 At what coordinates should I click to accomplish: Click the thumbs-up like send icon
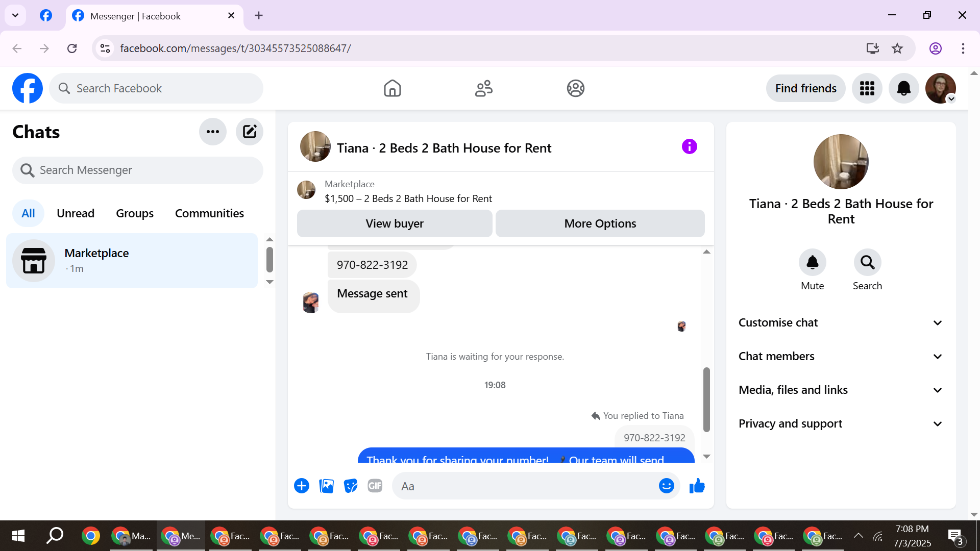tap(697, 486)
